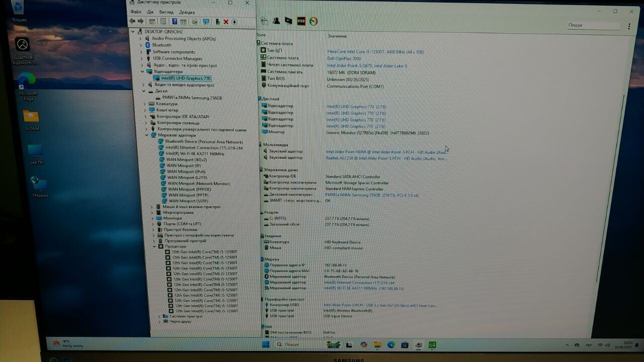Collapse the Мережеві адаптери node

tap(147, 135)
